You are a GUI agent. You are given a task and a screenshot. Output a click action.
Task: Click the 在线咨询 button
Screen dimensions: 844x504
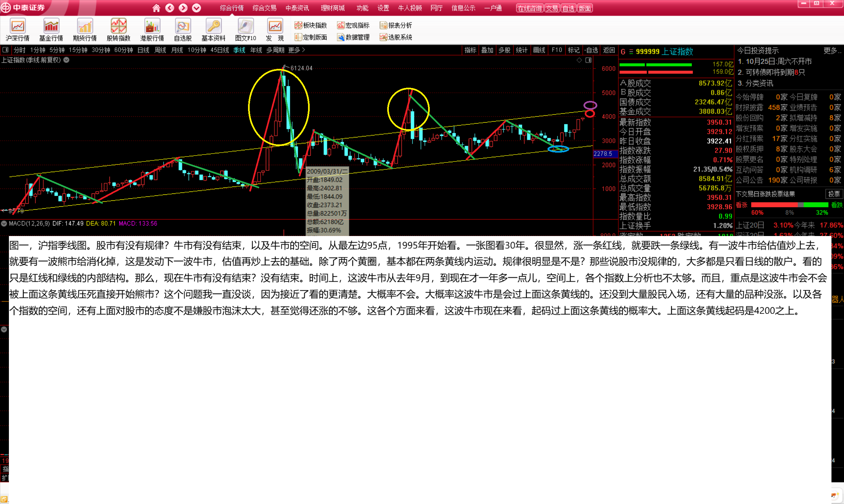tap(529, 8)
